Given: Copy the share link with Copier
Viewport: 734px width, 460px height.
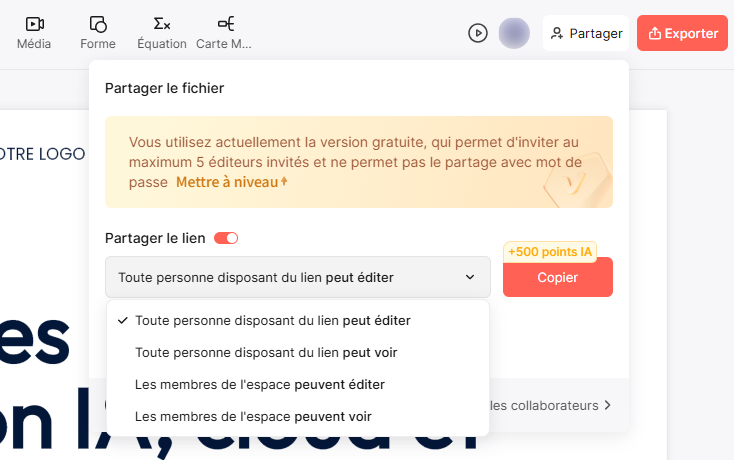Looking at the screenshot, I should [558, 277].
